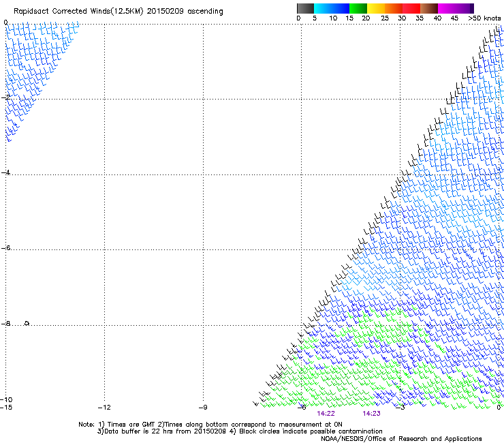Click the 'NOAA/NESDIS/Office of Research and Applications' credit
Image resolution: width=504 pixels, height=443 pixels.
click(x=401, y=439)
